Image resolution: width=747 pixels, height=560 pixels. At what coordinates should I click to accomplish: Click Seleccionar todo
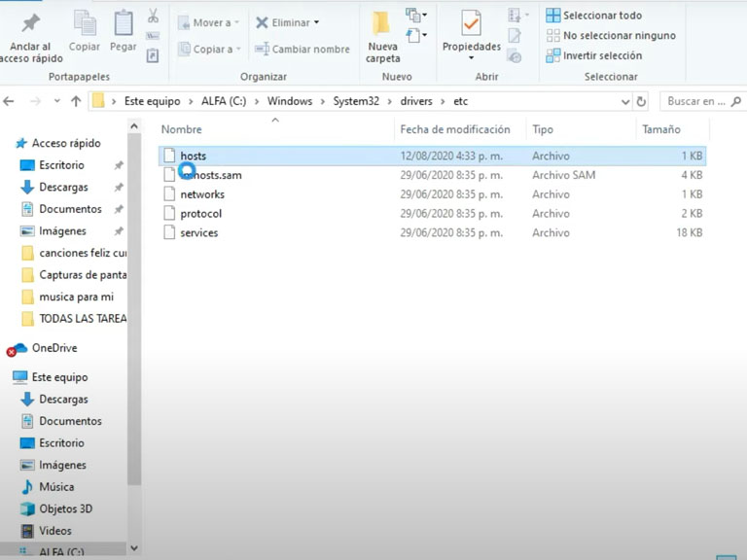coord(593,16)
